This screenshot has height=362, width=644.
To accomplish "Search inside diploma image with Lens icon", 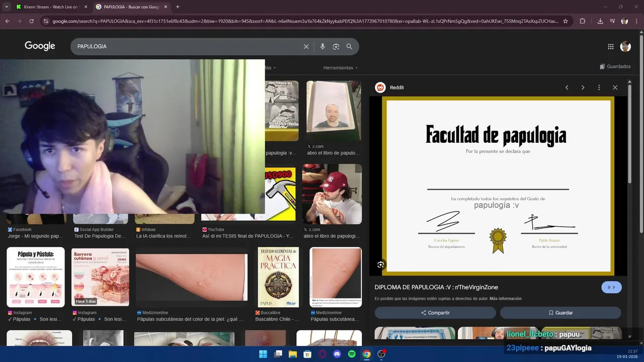I will pos(381,264).
